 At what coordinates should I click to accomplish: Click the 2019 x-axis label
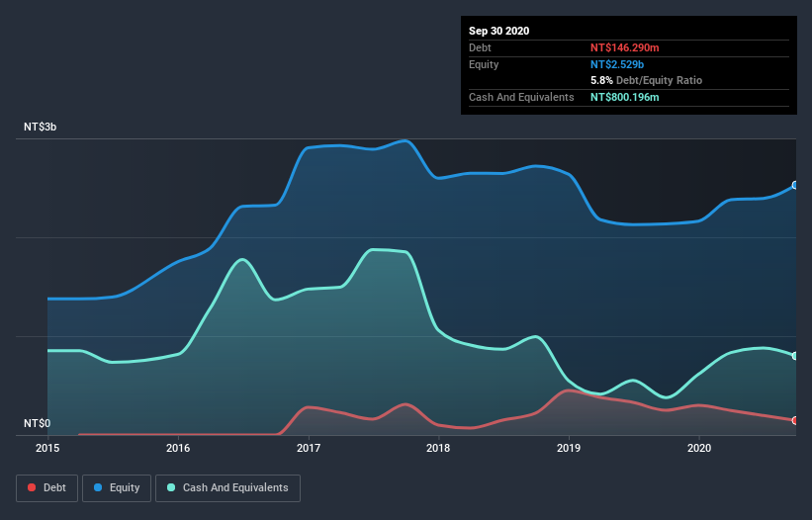tap(569, 448)
